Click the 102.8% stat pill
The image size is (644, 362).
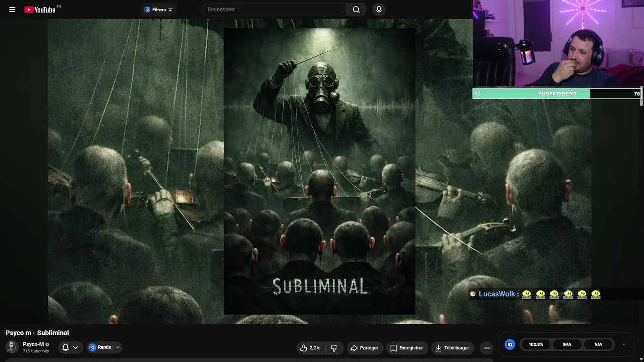tap(536, 344)
